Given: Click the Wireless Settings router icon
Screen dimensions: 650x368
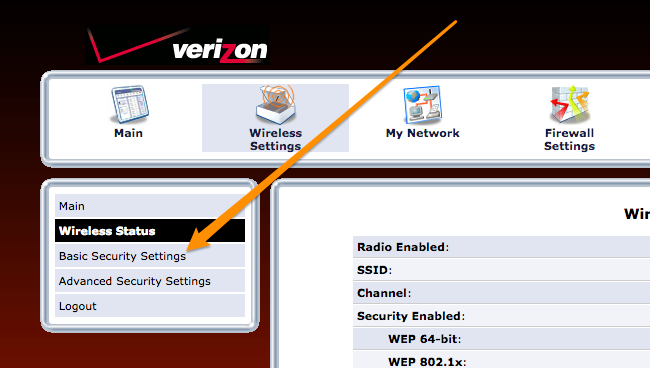Looking at the screenshot, I should tap(276, 104).
